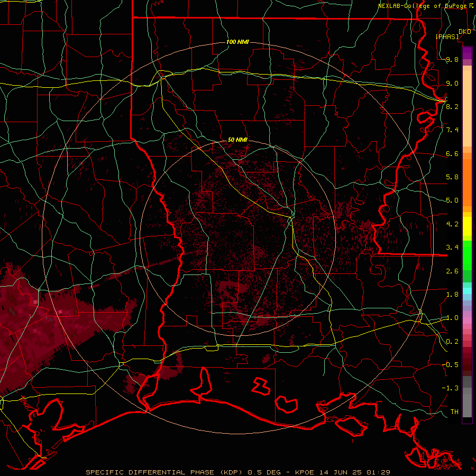Click the -1.3 value on color scale

[x=450, y=388]
